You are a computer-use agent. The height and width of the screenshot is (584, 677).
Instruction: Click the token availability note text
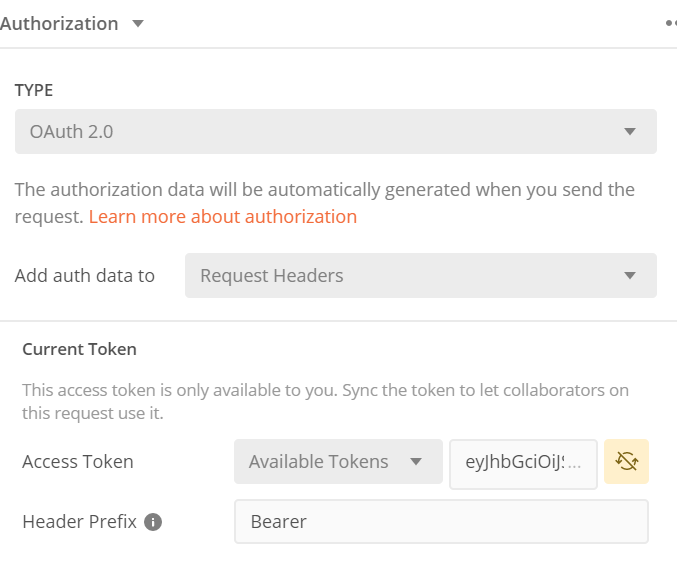(x=326, y=401)
